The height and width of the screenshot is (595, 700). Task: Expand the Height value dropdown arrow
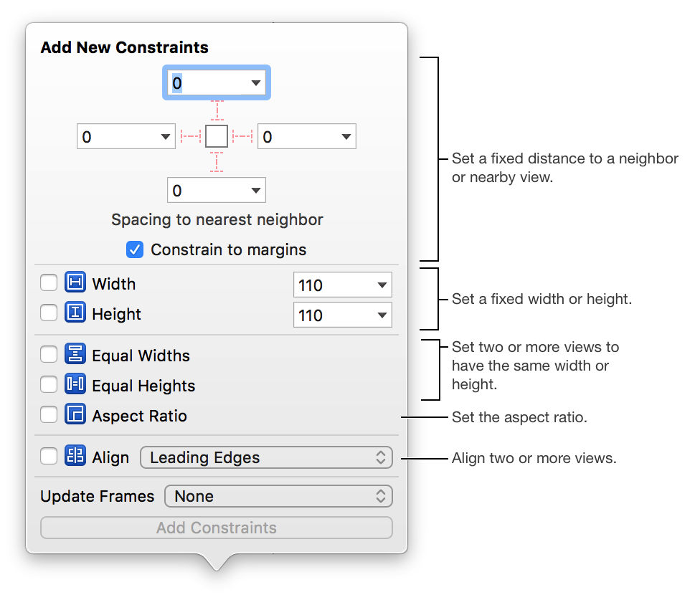coord(382,315)
